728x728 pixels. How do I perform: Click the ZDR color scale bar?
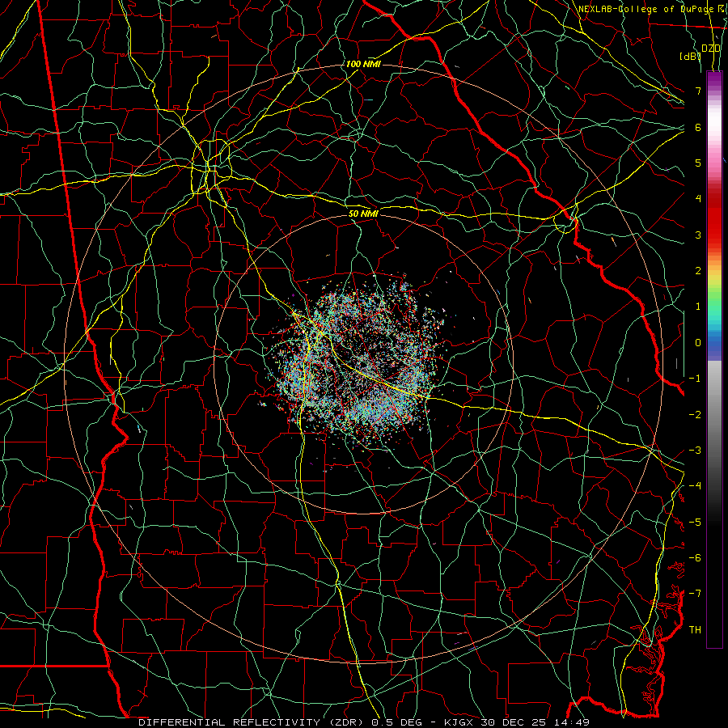[x=714, y=359]
